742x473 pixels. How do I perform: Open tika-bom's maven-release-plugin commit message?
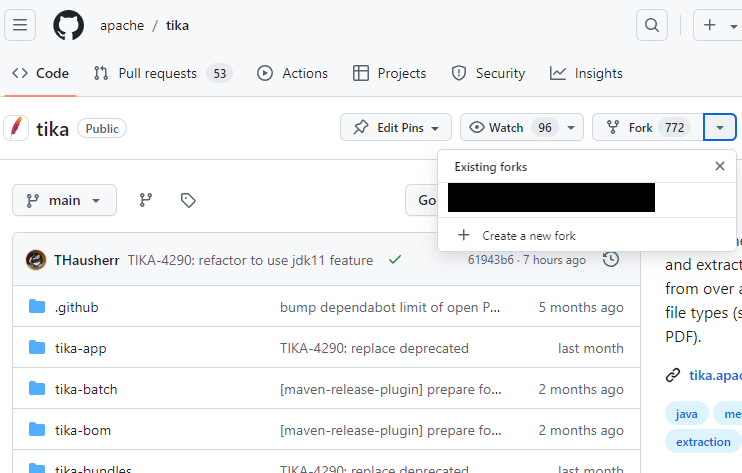391,430
